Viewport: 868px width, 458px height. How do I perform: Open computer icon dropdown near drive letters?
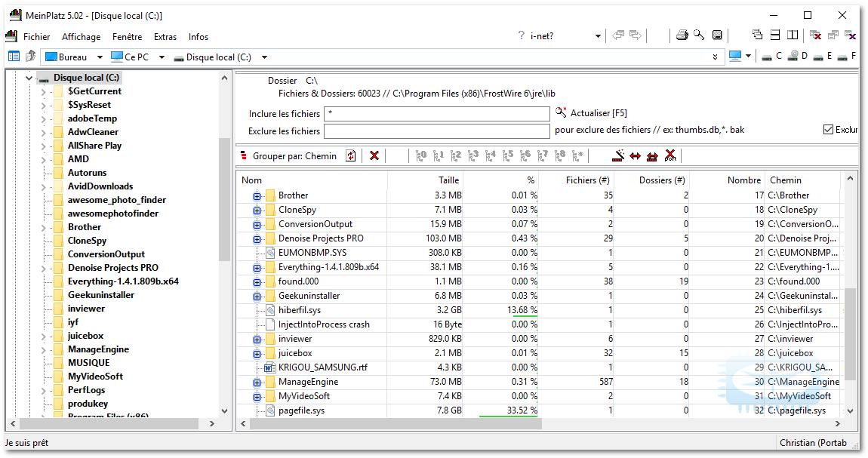click(x=748, y=56)
